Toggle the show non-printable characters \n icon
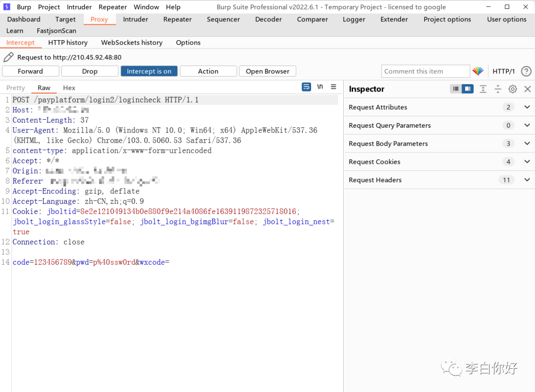Image resolution: width=535 pixels, height=392 pixels. (x=320, y=87)
